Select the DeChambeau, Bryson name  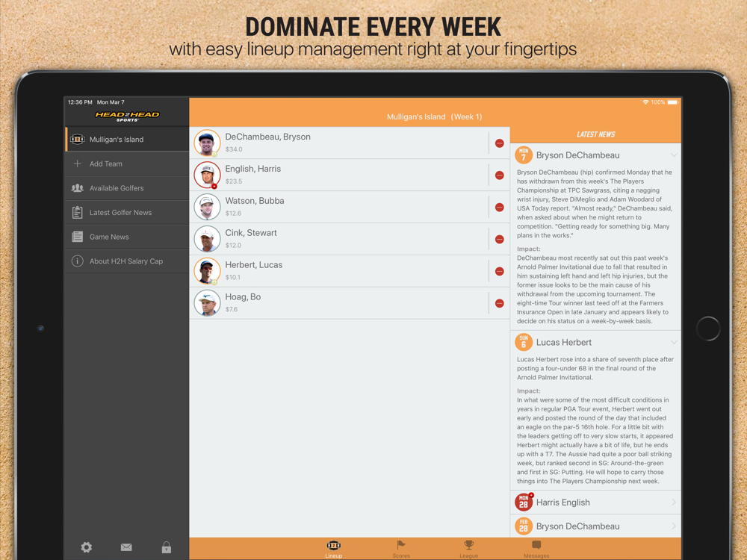[267, 137]
